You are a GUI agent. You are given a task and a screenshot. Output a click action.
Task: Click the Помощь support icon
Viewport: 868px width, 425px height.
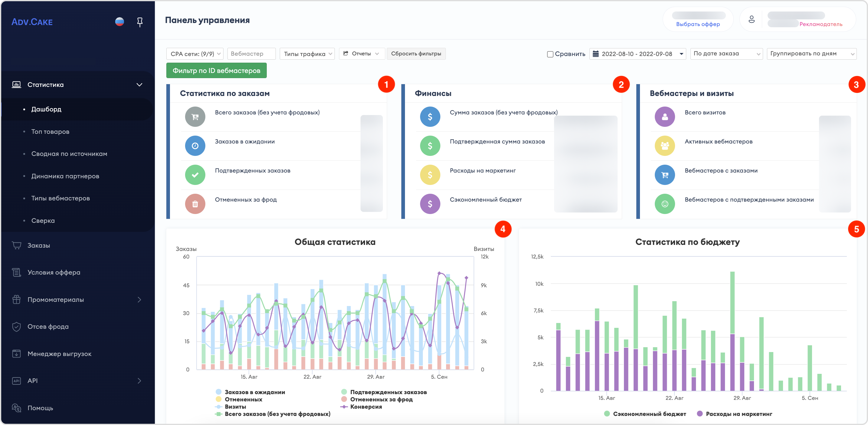tap(17, 408)
